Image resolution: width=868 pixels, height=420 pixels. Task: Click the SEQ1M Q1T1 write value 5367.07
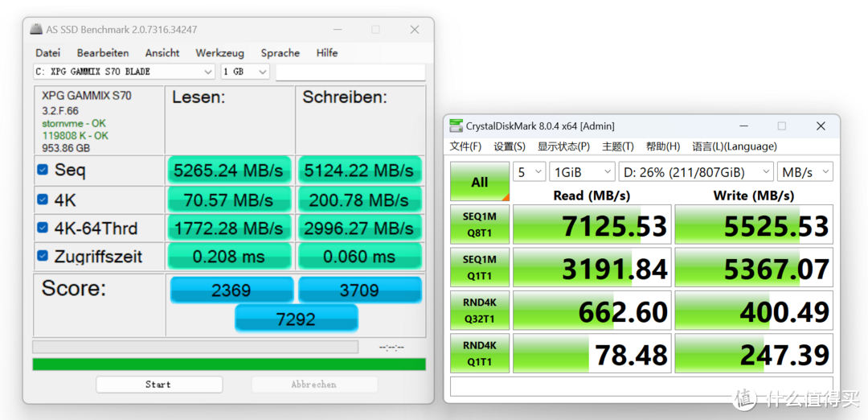coord(753,267)
